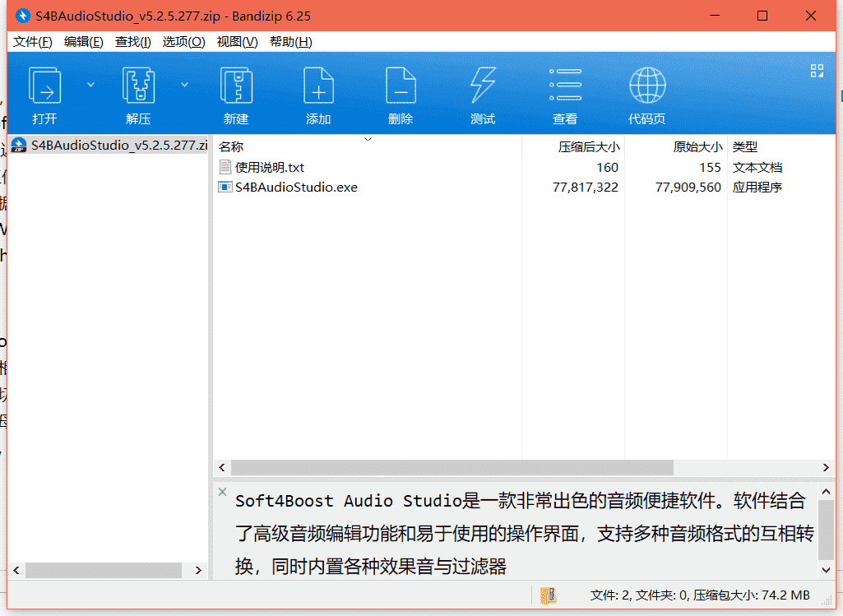Viewport: 843px width, 616px height.
Task: Click the 应用程序 type cell
Action: pos(757,187)
